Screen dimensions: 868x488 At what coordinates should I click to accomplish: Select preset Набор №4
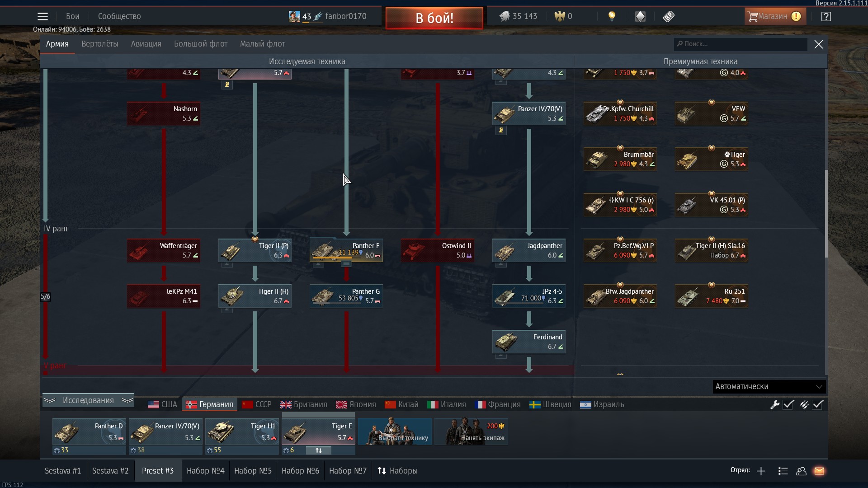pos(205,471)
